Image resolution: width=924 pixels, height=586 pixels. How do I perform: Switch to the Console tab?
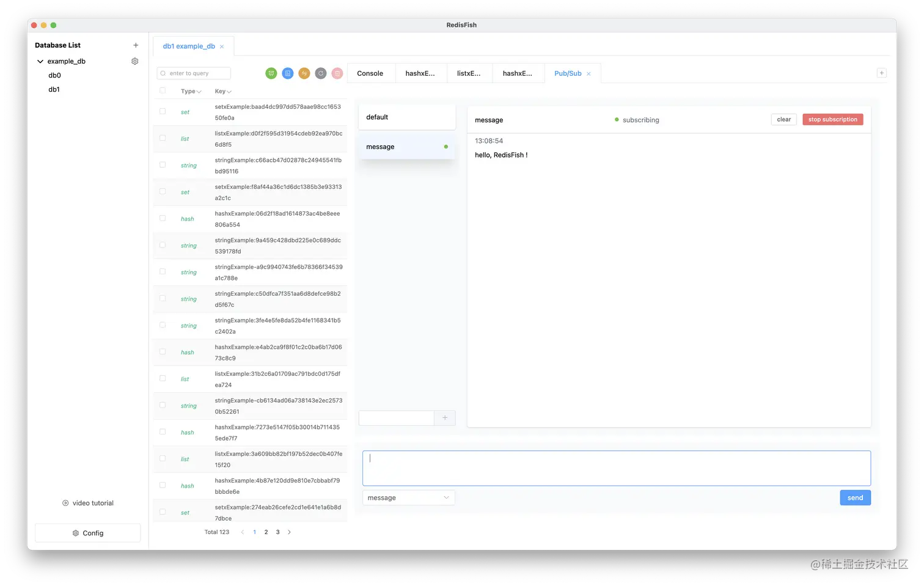[370, 73]
